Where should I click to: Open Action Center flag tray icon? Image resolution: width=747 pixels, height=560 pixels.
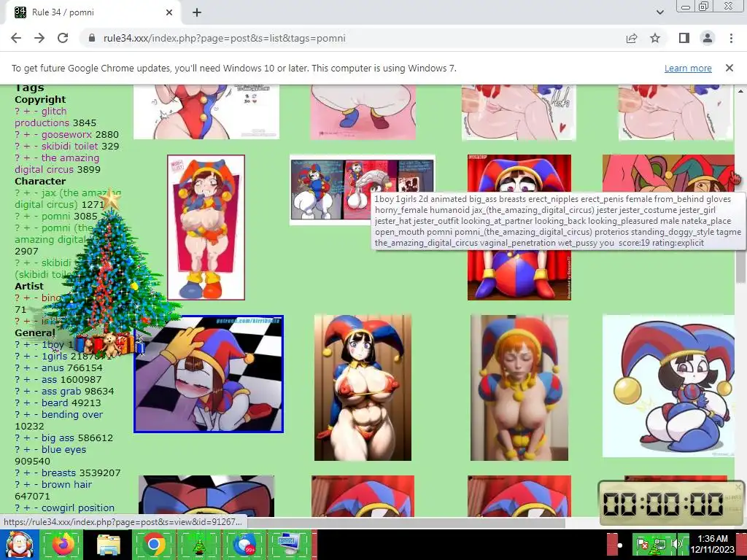(x=642, y=544)
